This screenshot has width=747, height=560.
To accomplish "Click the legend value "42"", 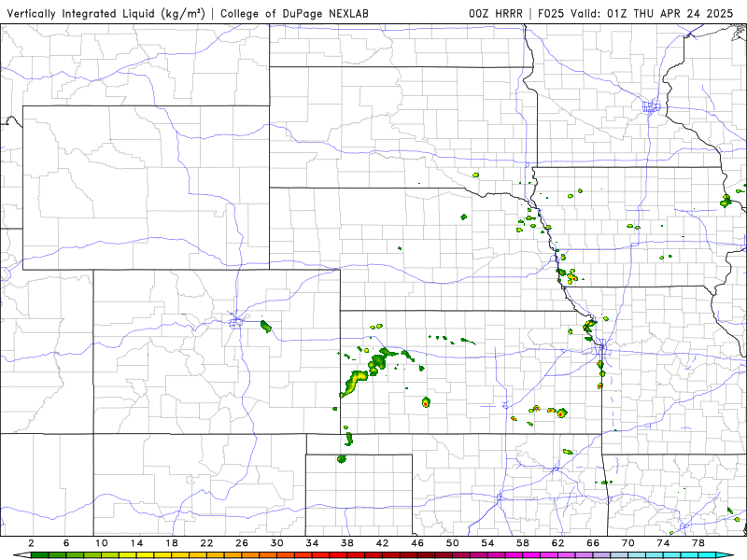I will 382,543.
